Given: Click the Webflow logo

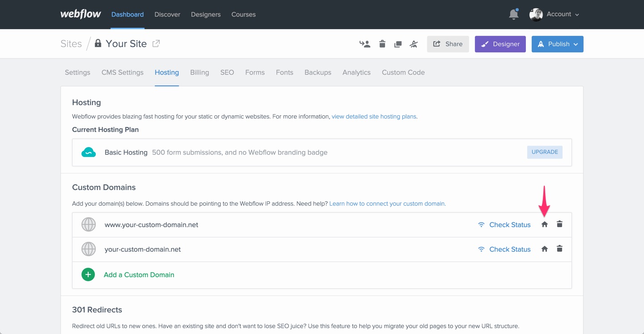Looking at the screenshot, I should tap(81, 14).
